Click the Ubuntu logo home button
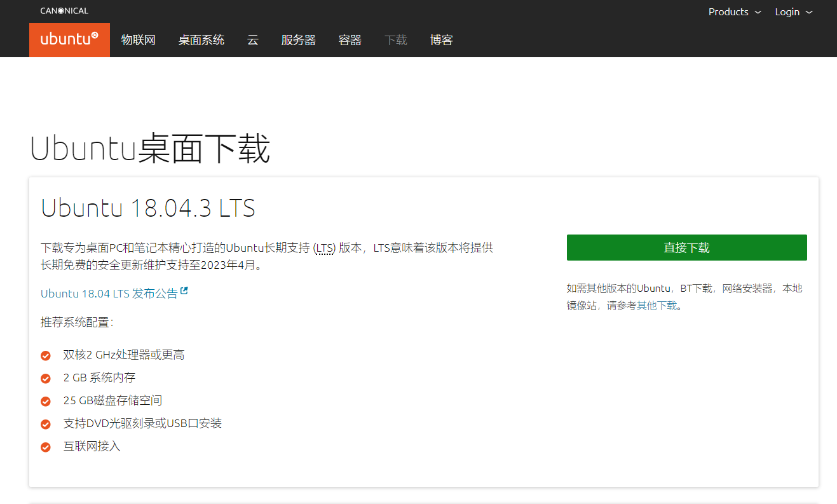The width and height of the screenshot is (837, 504). (69, 39)
